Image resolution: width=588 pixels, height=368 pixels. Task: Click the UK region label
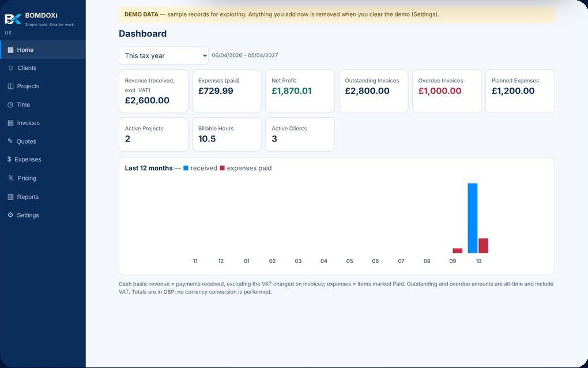coord(8,33)
